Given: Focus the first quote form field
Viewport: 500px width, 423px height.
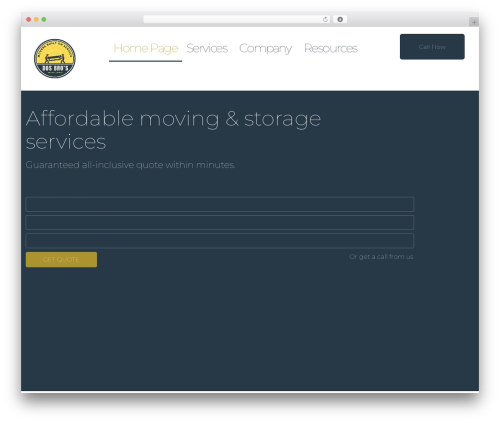Looking at the screenshot, I should pos(220,204).
